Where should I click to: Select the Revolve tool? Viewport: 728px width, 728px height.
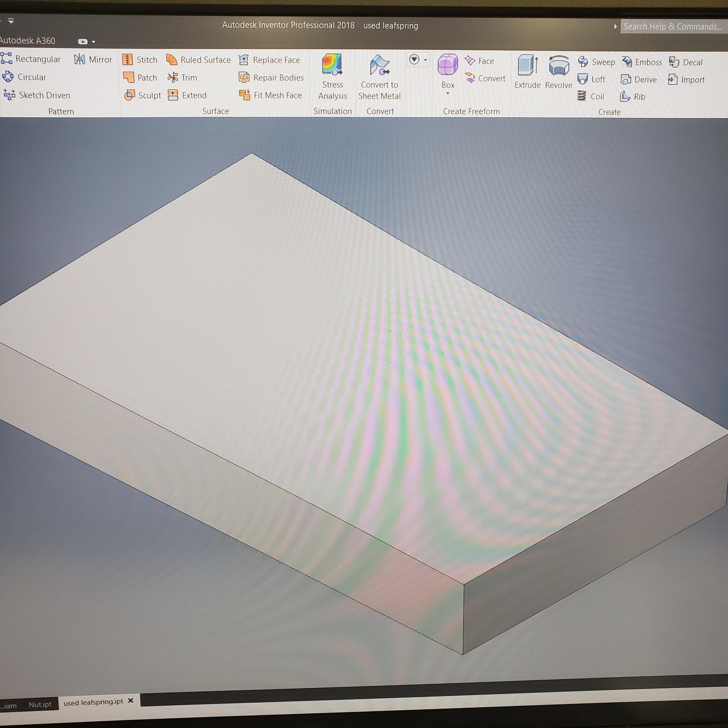559,71
